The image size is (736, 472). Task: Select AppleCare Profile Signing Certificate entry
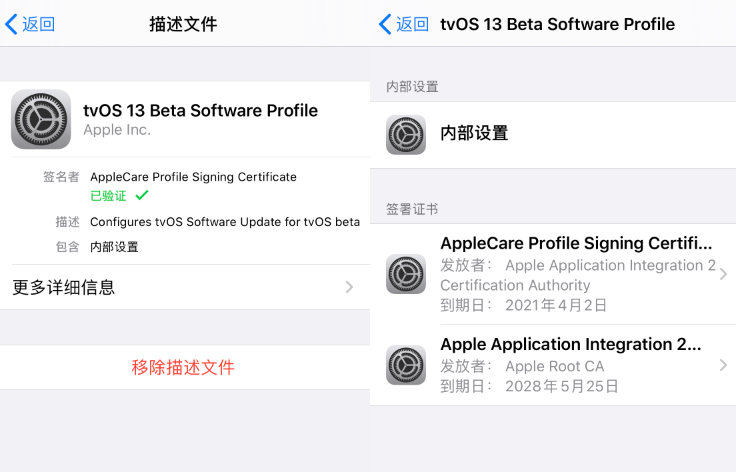click(576, 244)
